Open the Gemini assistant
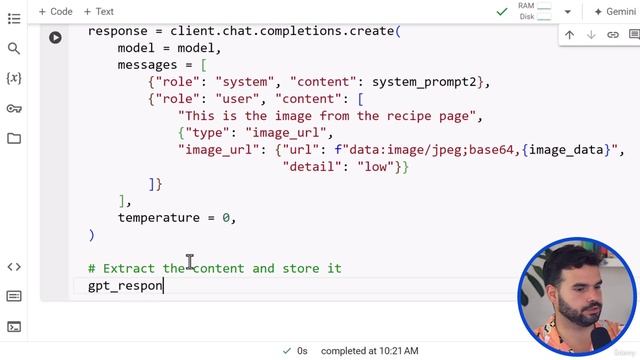The width and height of the screenshot is (640, 360). coord(615,11)
